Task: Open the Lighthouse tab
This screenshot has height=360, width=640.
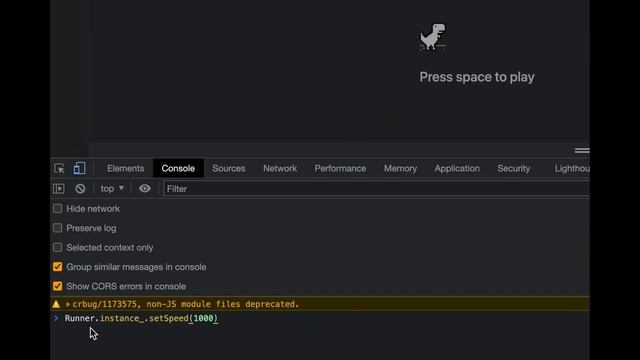Action: click(571, 168)
